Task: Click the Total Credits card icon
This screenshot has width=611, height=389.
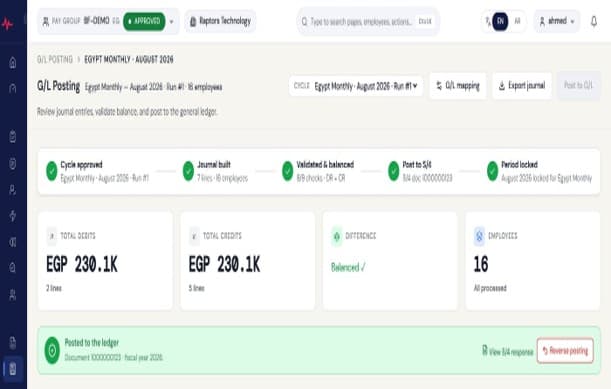Action: click(x=194, y=236)
